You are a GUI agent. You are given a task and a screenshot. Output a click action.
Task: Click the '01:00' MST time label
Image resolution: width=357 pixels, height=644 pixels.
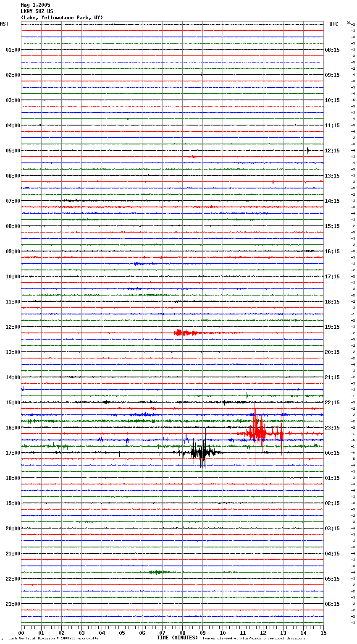[x=13, y=50]
